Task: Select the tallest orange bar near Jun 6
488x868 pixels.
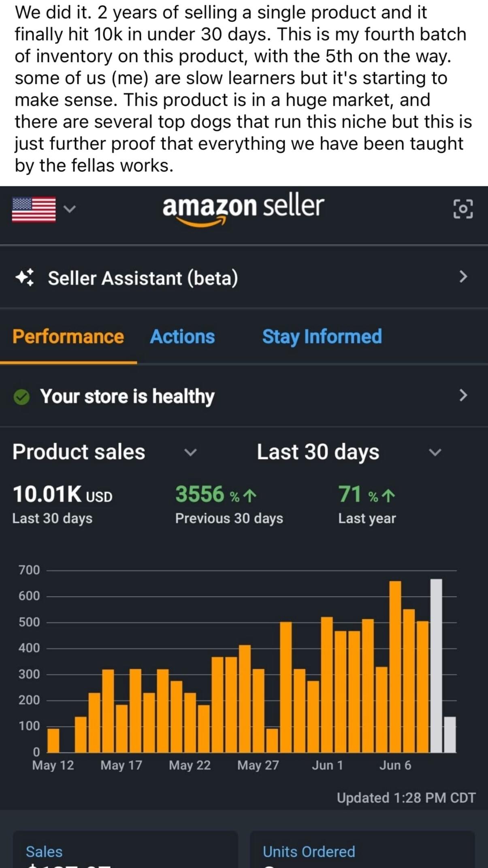Action: coord(395,667)
